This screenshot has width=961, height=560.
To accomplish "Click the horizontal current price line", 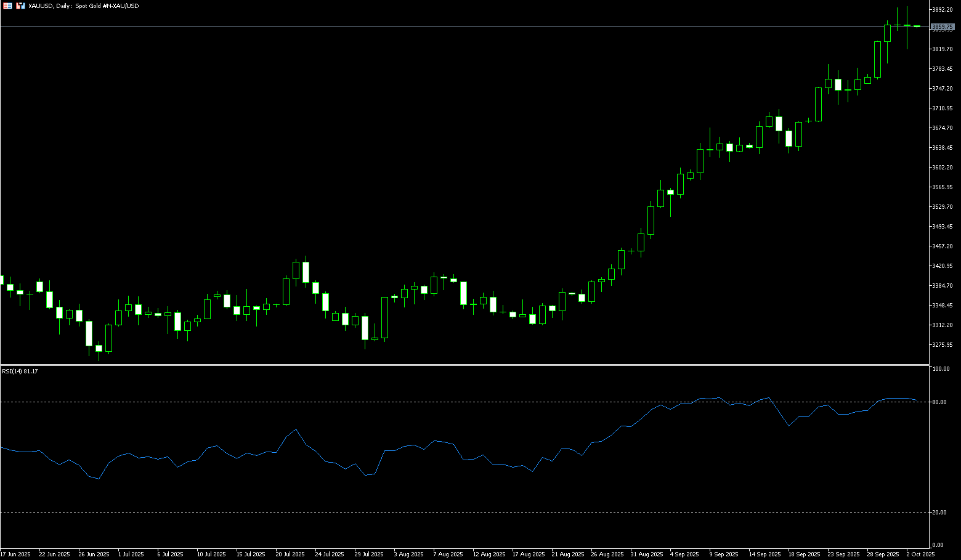I will coord(431,26).
